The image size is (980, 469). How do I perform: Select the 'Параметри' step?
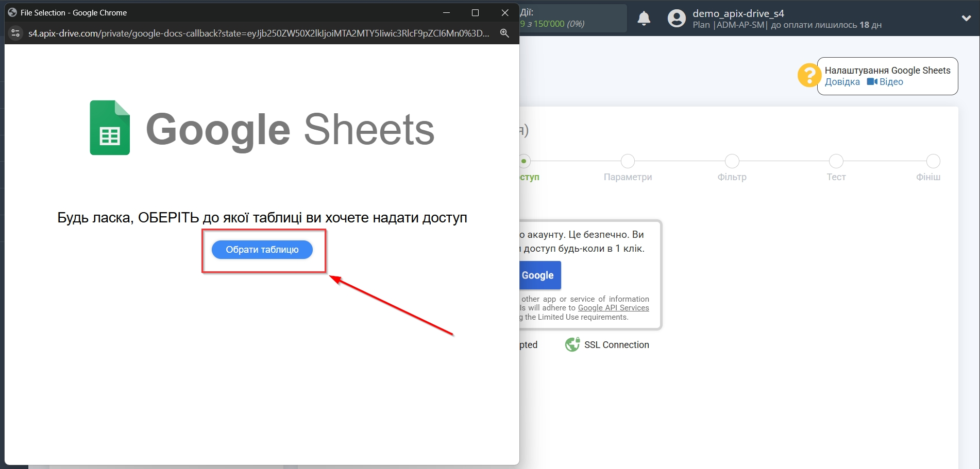(628, 177)
